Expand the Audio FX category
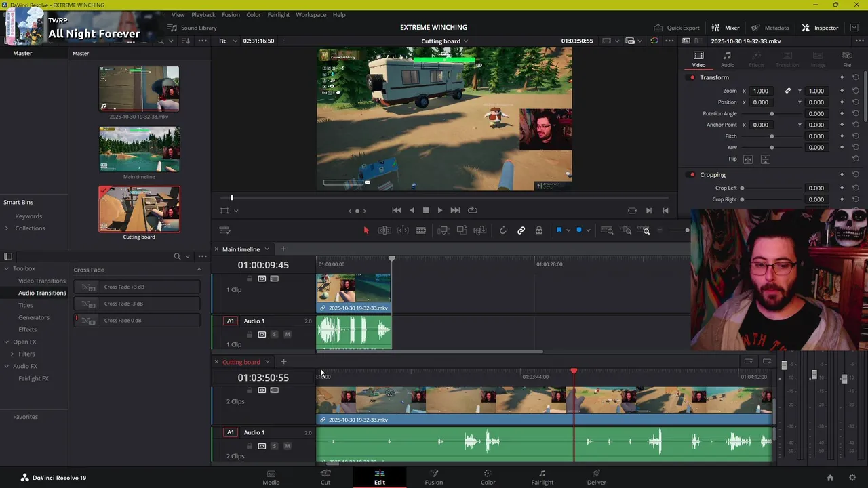Viewport: 868px width, 488px height. 7,366
